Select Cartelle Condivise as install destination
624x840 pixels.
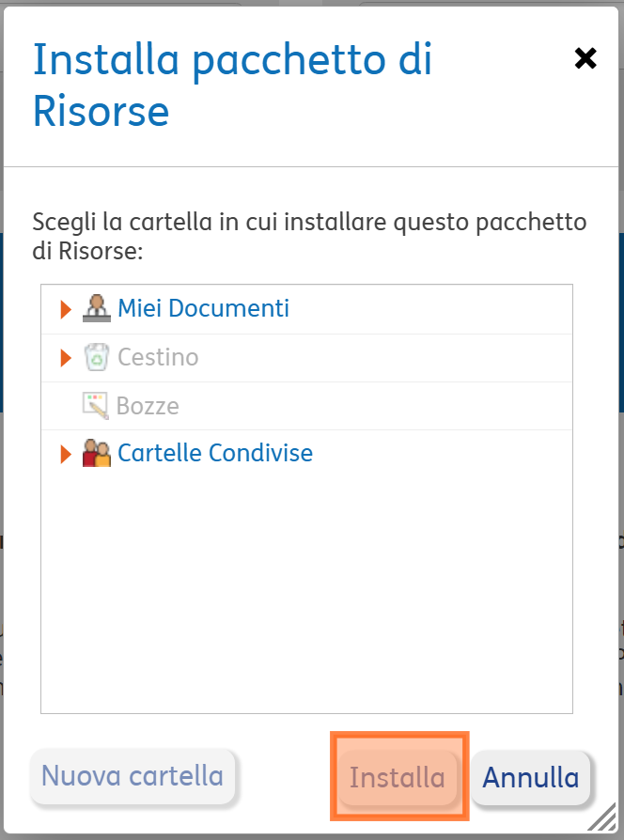pyautogui.click(x=216, y=454)
